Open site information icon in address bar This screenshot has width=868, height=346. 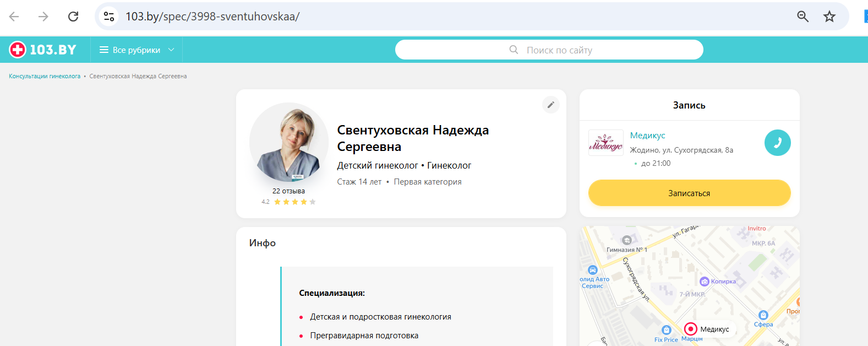(109, 17)
